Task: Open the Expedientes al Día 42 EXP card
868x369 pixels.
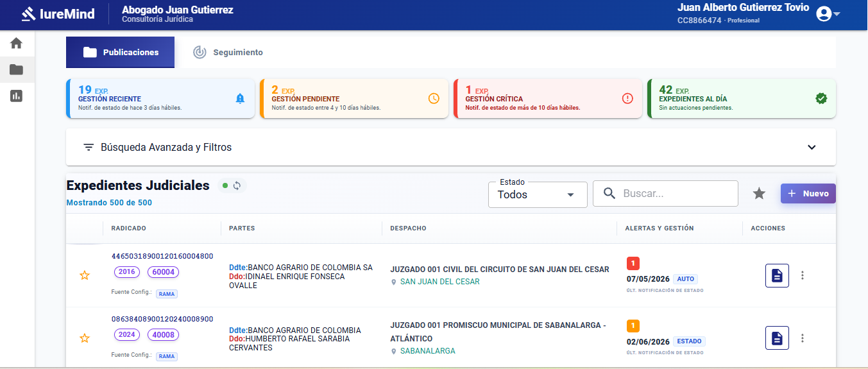Action: click(x=742, y=99)
